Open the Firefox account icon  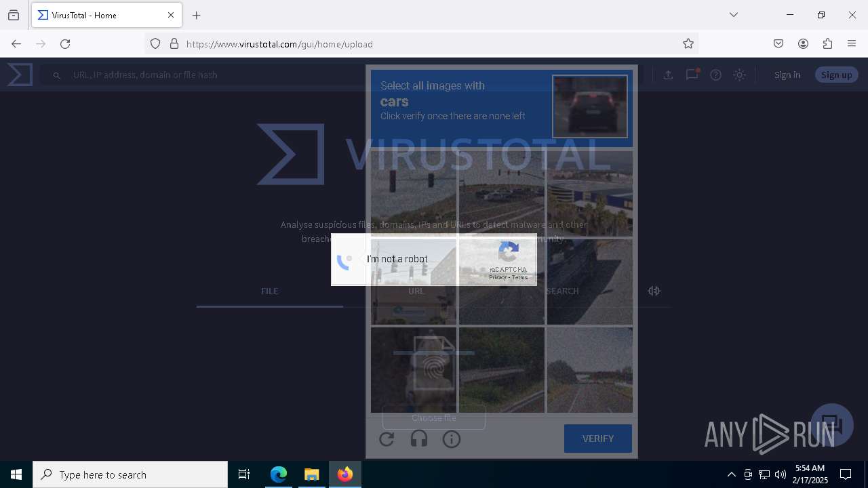point(803,44)
